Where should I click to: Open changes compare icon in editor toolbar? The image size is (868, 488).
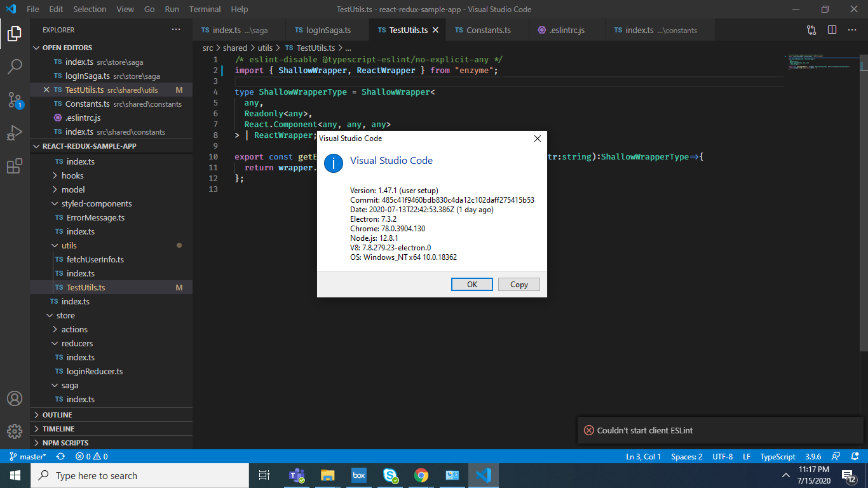811,30
